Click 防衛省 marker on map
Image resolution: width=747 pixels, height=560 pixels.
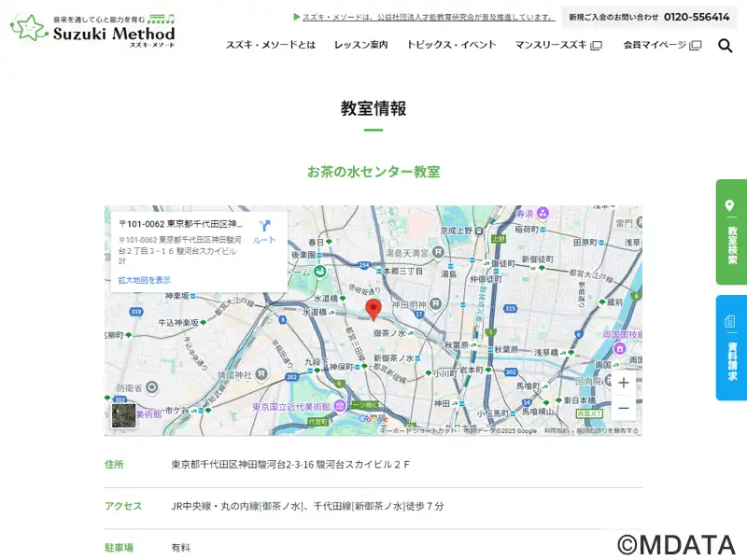pos(151,387)
